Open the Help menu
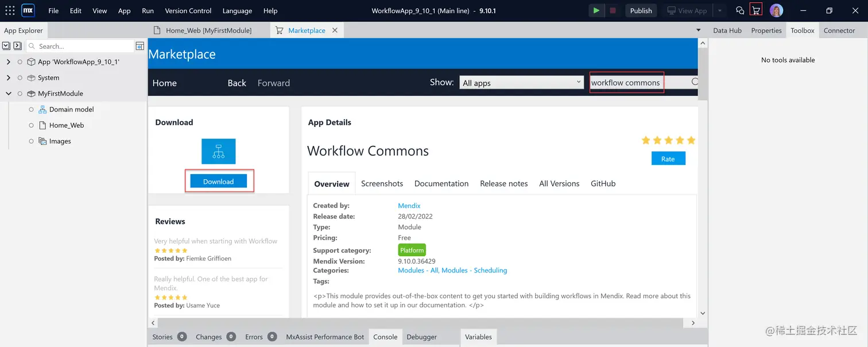The image size is (868, 347). [270, 10]
